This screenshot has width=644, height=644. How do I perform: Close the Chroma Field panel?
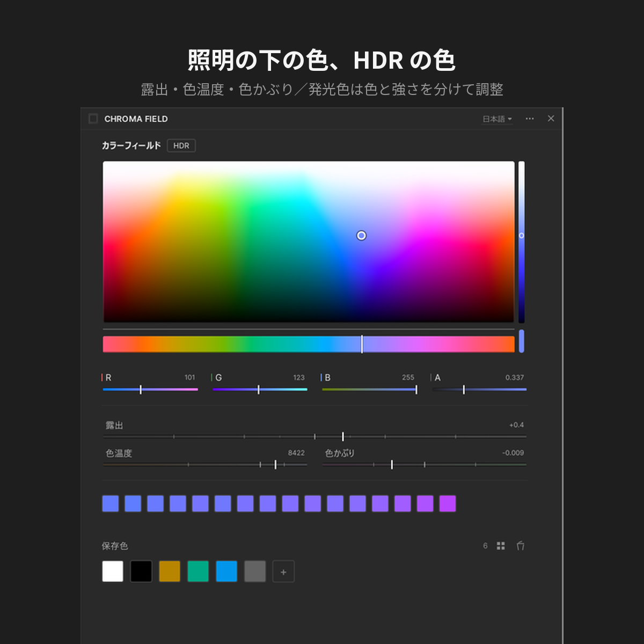(x=551, y=119)
